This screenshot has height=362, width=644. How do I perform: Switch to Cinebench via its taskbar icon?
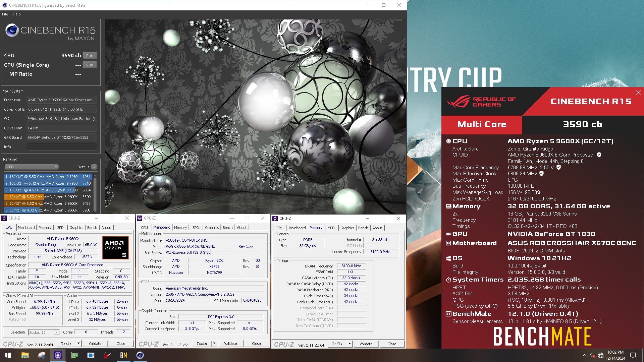coord(140,355)
